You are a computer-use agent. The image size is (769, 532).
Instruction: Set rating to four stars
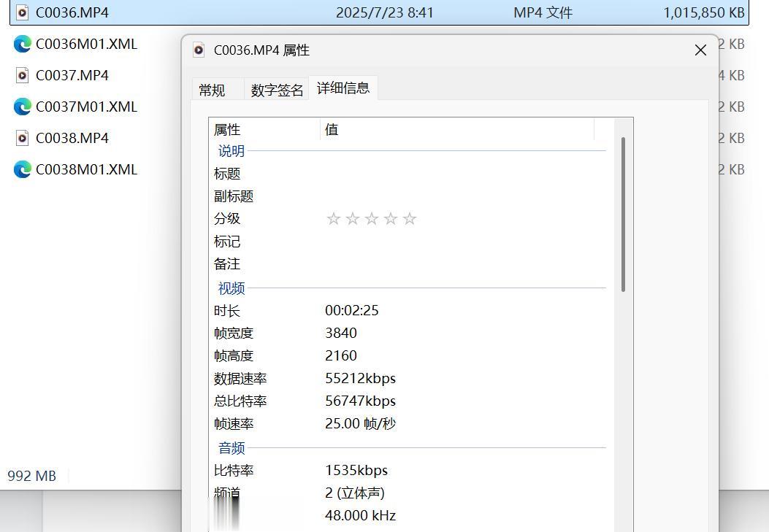[391, 218]
